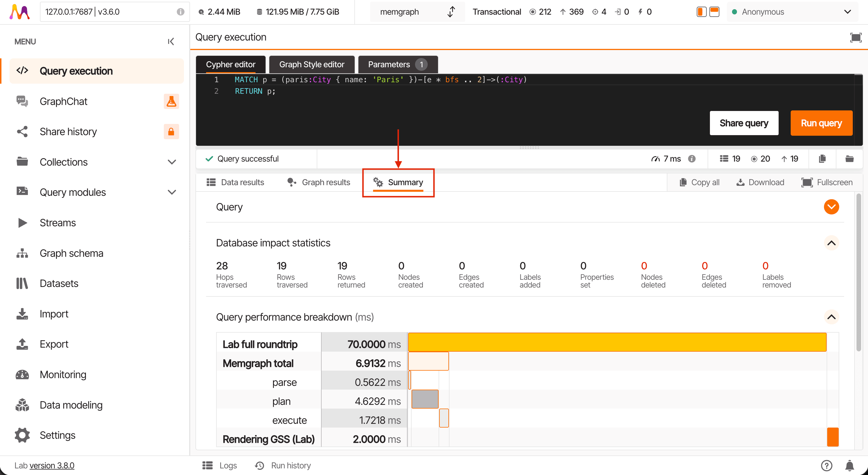
Task: Click the fullscreen icon beside Query execution
Action: pos(856,37)
